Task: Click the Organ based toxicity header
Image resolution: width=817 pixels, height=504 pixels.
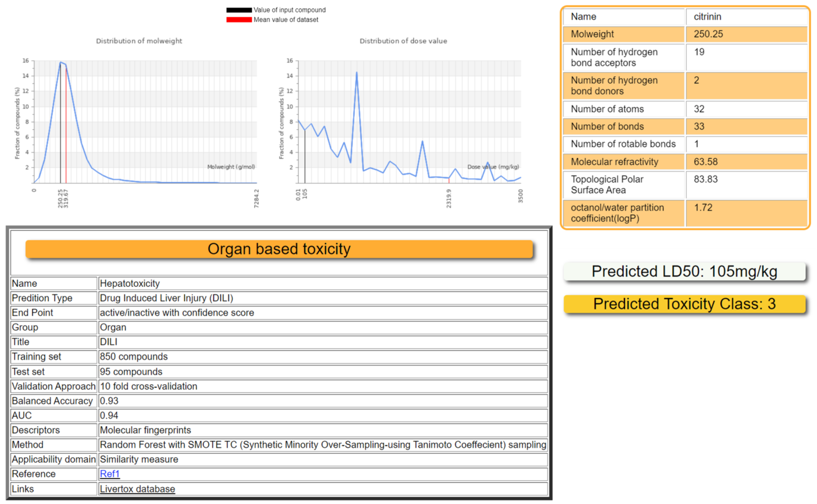Action: coord(279,249)
